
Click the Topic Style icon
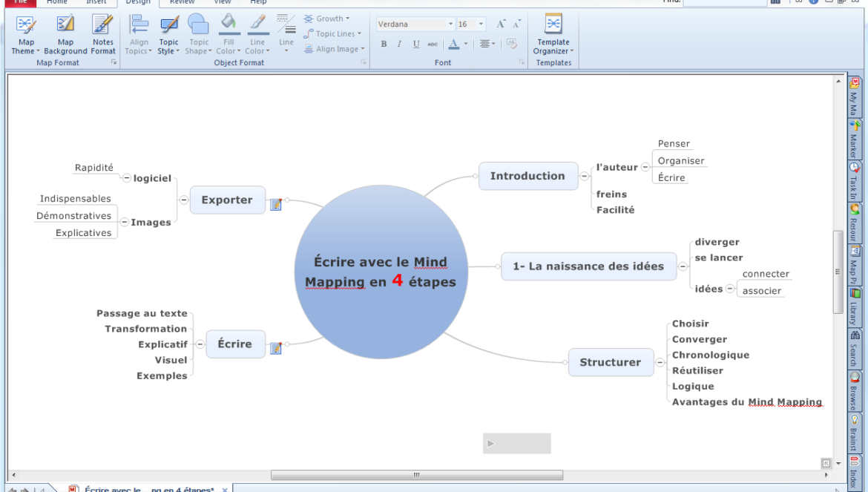(169, 27)
